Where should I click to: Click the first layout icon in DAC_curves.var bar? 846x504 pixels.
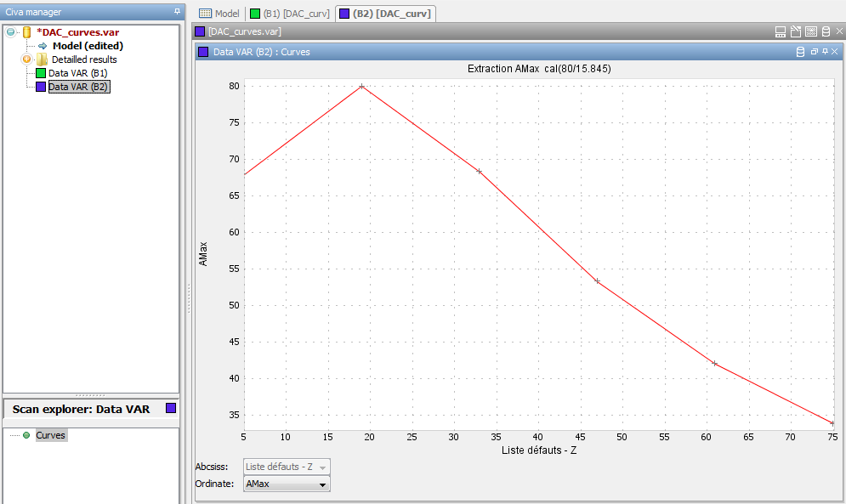(781, 32)
